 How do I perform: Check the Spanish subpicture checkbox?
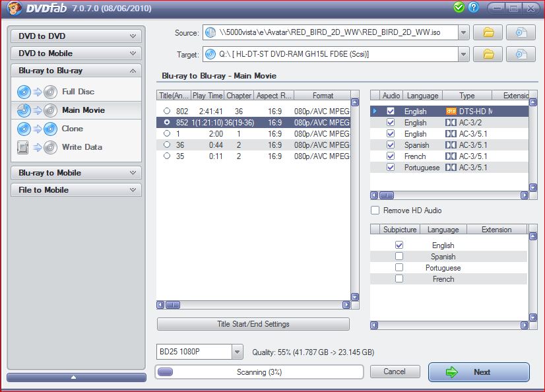(x=399, y=256)
